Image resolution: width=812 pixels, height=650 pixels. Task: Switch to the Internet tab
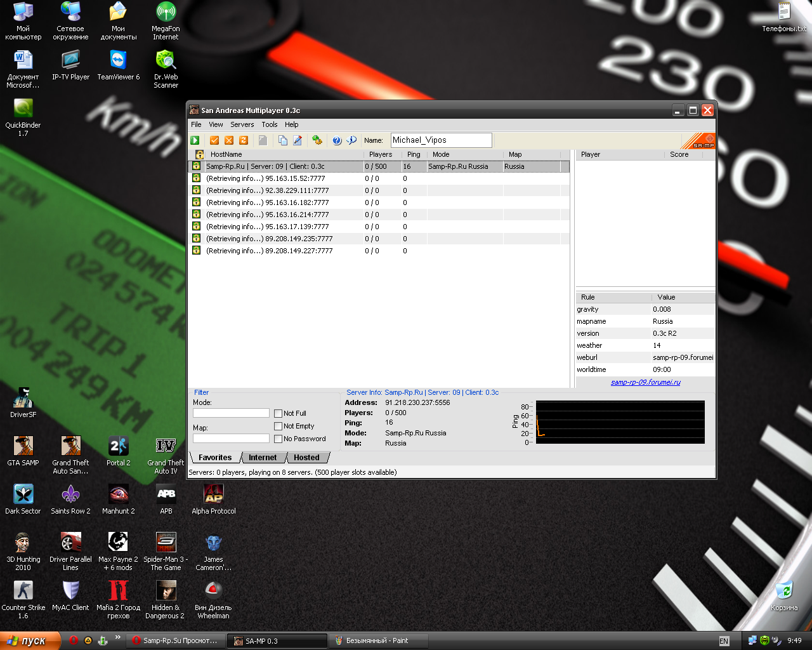point(263,458)
